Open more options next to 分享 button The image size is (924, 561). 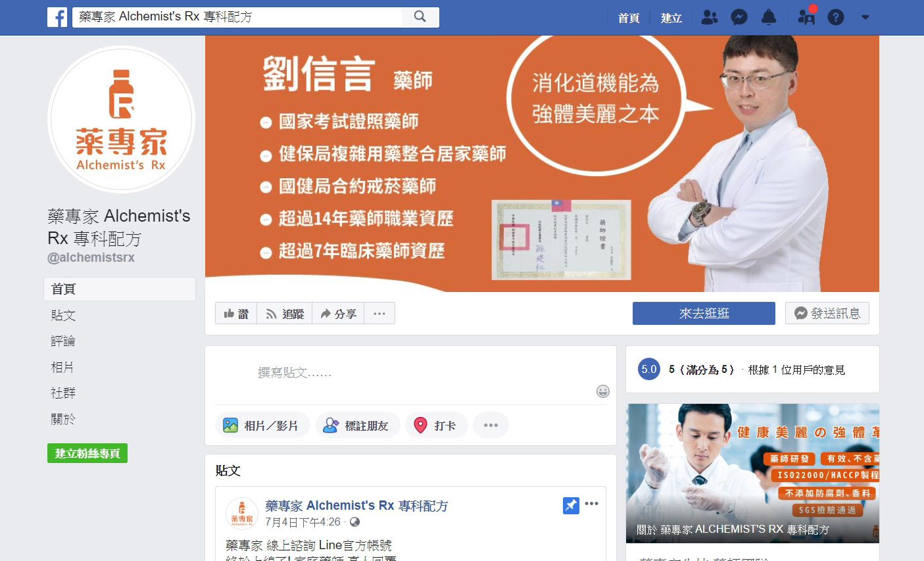point(379,314)
